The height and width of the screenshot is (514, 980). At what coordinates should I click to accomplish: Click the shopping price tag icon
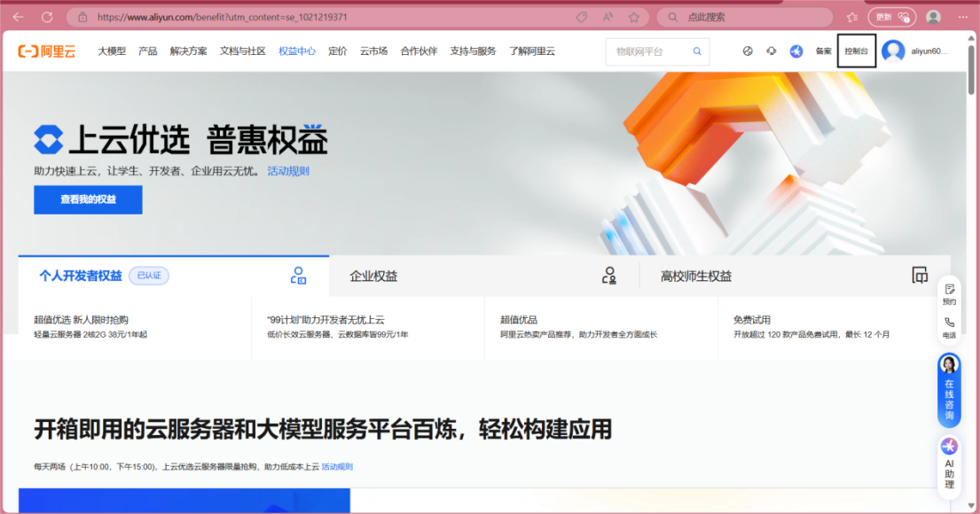pos(582,17)
